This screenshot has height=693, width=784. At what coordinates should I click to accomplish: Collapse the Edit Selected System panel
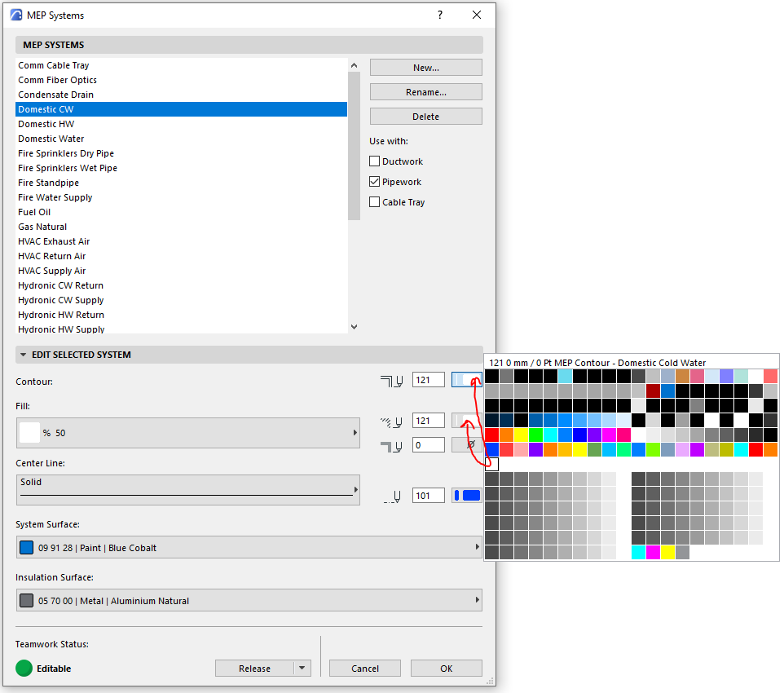coord(23,355)
